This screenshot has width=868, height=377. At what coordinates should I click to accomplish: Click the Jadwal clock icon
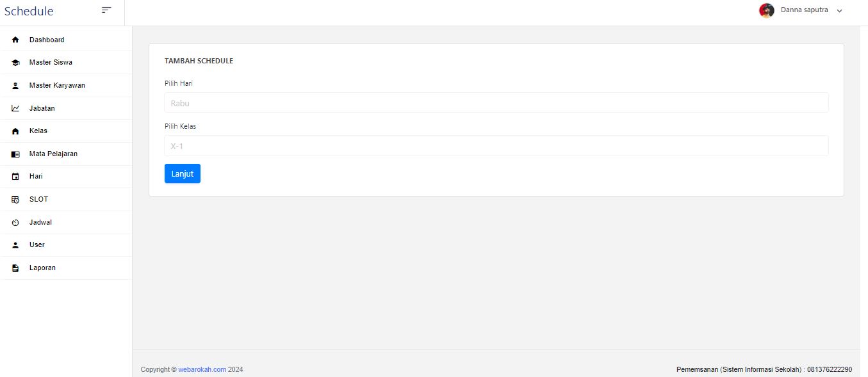[x=15, y=223]
